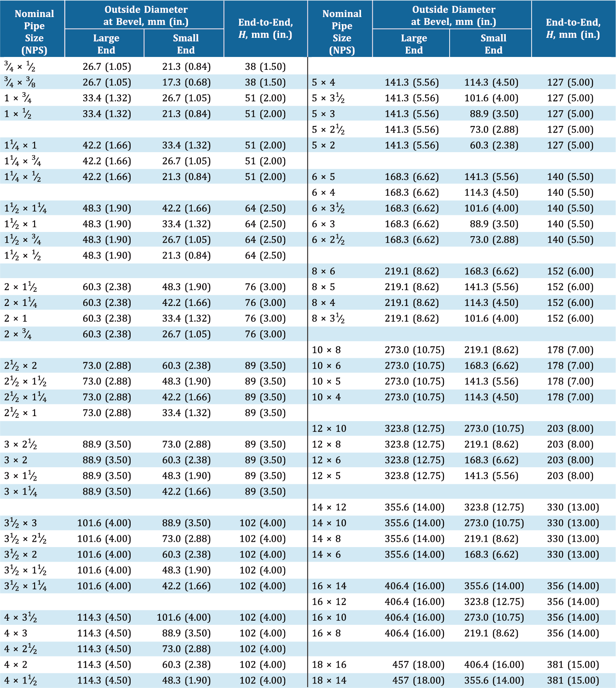Click small end value for 6 × 2½
The width and height of the screenshot is (616, 688).
[494, 240]
